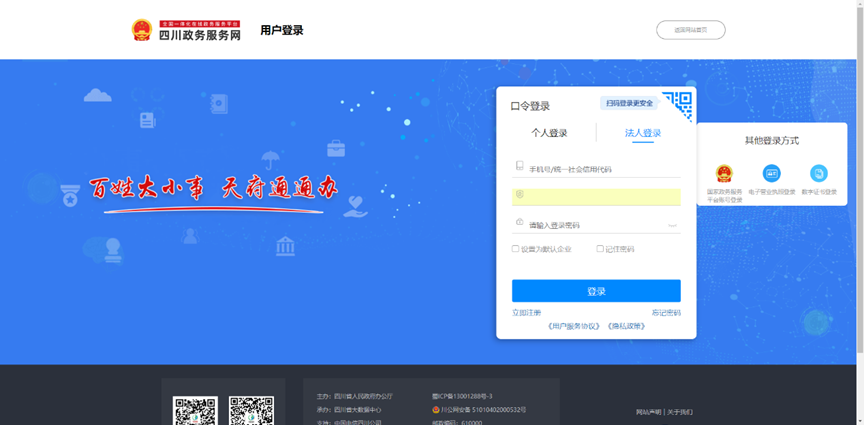Open the 立即注册 link

point(526,313)
